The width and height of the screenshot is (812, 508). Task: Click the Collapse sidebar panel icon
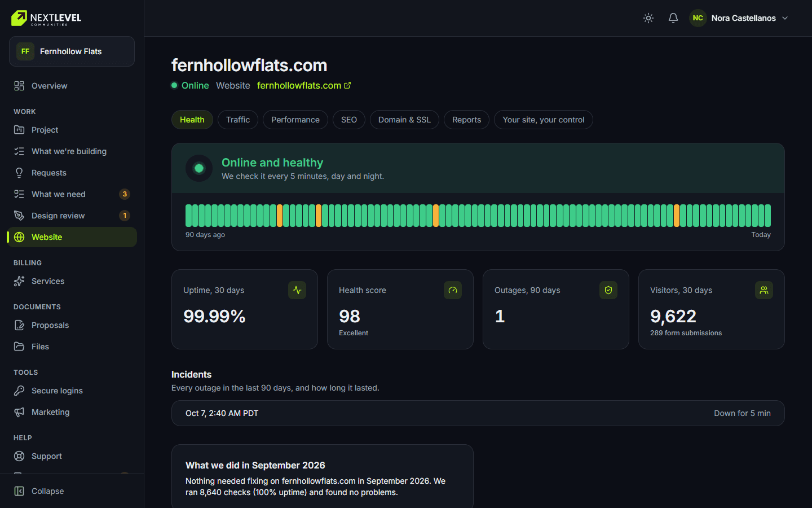point(19,491)
